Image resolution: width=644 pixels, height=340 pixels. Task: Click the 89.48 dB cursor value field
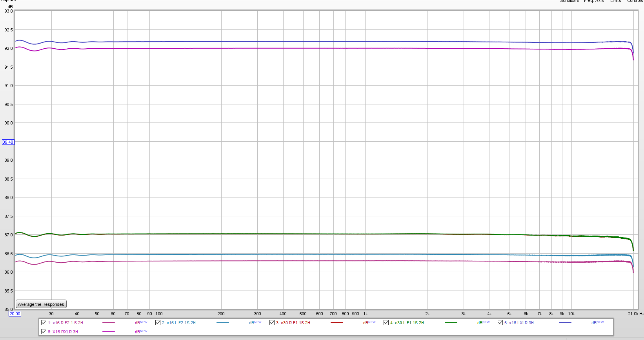point(8,142)
